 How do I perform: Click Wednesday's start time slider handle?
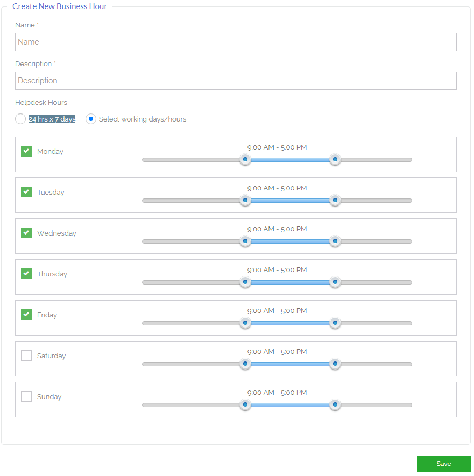coord(245,241)
